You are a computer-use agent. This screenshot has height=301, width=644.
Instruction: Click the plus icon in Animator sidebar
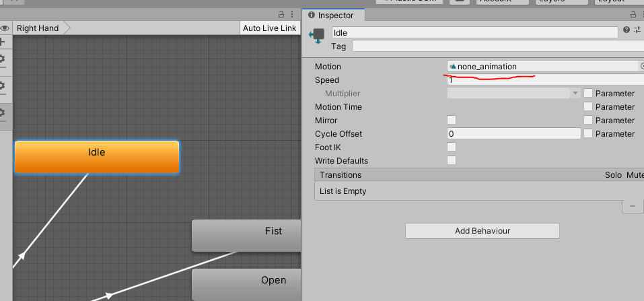point(2,42)
